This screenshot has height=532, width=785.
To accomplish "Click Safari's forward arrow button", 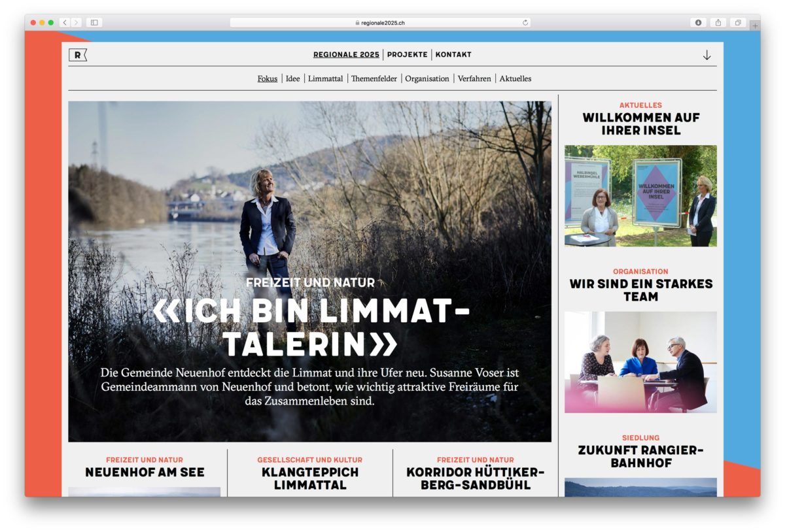I will (x=76, y=22).
